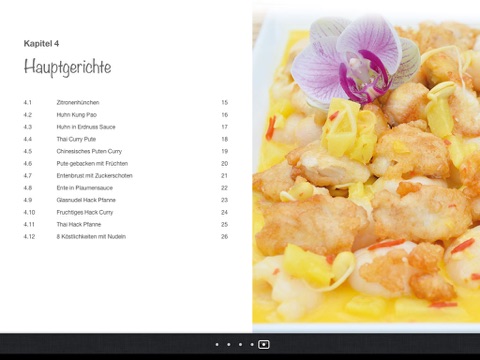Click section number 4.12

coord(29,237)
